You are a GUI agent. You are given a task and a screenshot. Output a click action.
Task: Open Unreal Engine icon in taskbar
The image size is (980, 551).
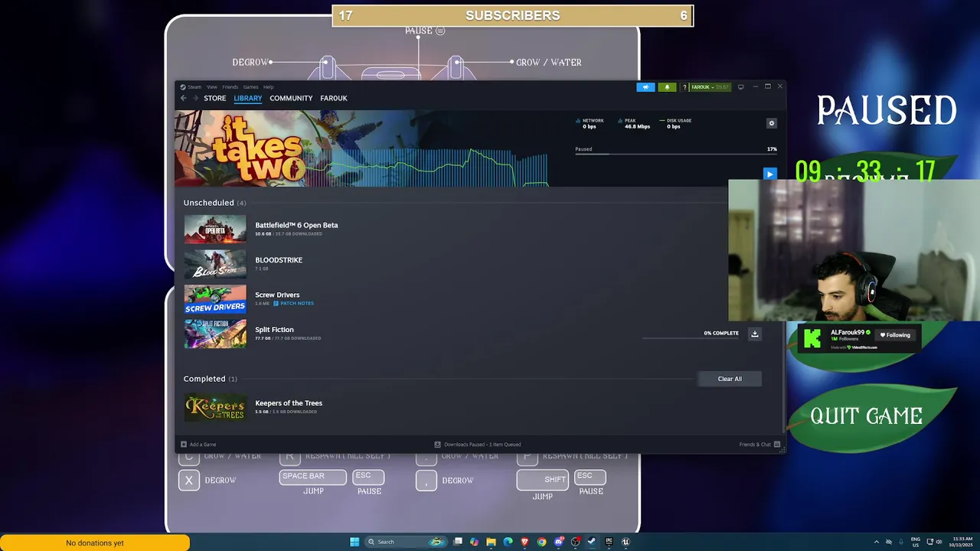click(x=626, y=542)
